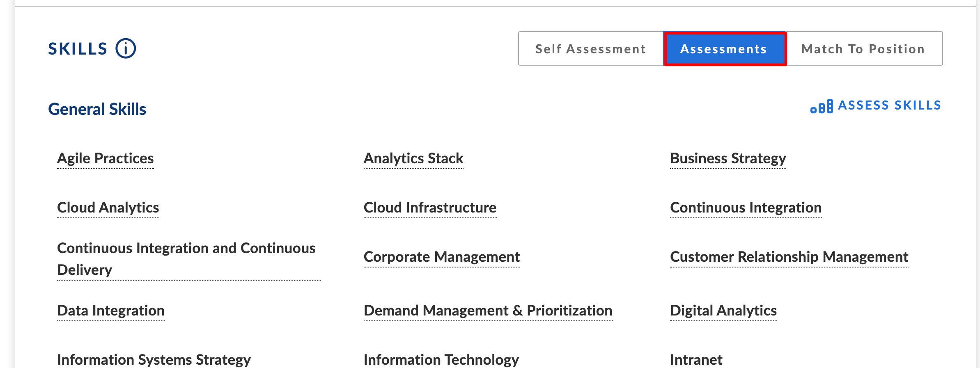Select the Assessments tab

point(725,49)
